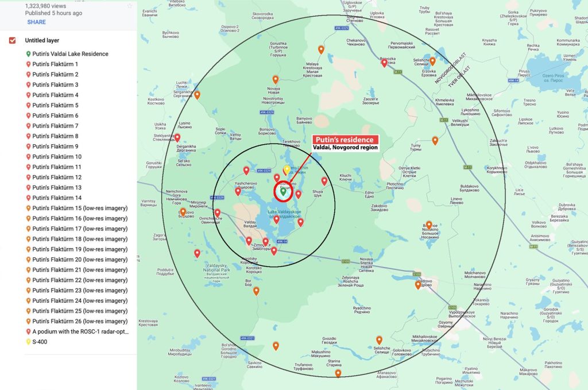The width and height of the screenshot is (588, 390).
Task: Select the green residence marker inside the red circle
Action: coord(284,193)
